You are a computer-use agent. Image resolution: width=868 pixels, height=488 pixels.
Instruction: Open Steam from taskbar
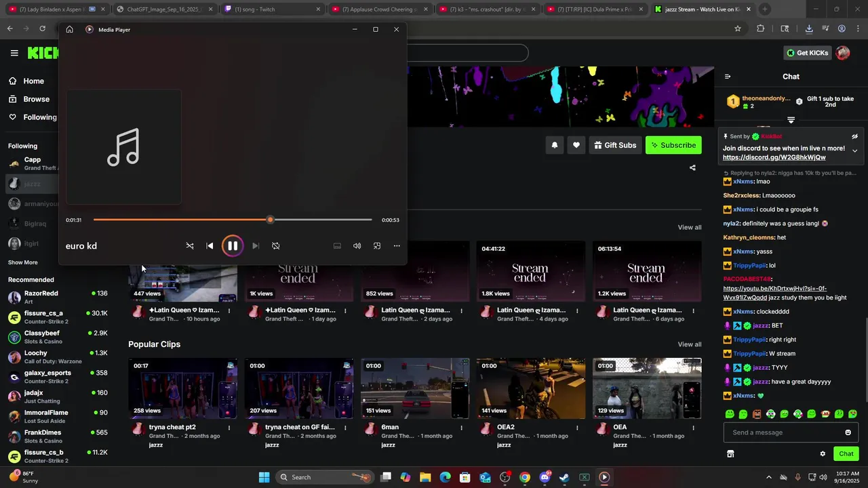coord(564,477)
